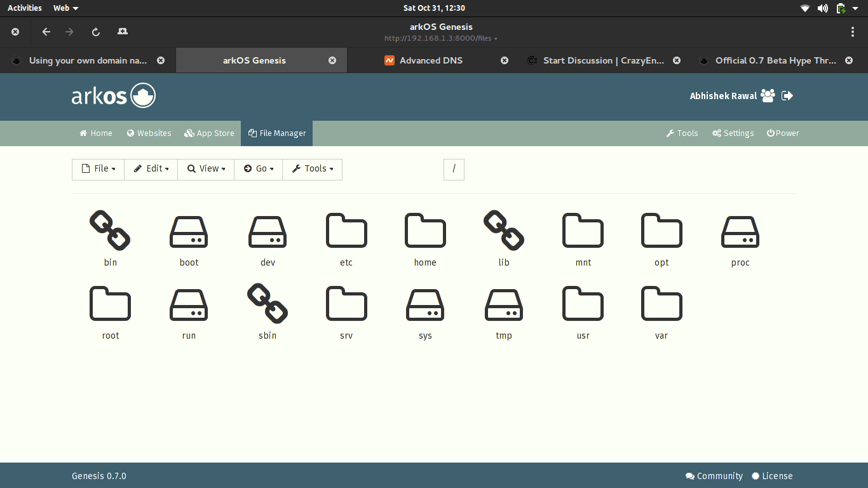Open Tools in the navigation bar

(682, 133)
